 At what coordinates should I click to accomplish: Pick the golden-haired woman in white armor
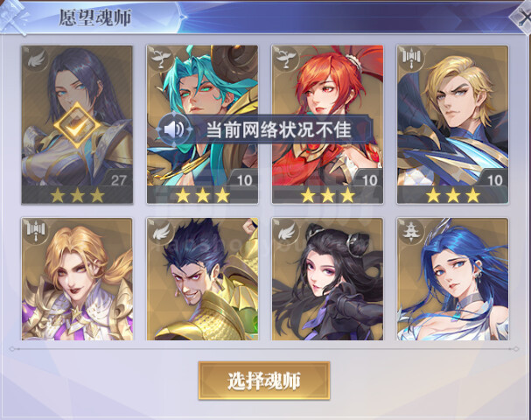[x=77, y=279]
